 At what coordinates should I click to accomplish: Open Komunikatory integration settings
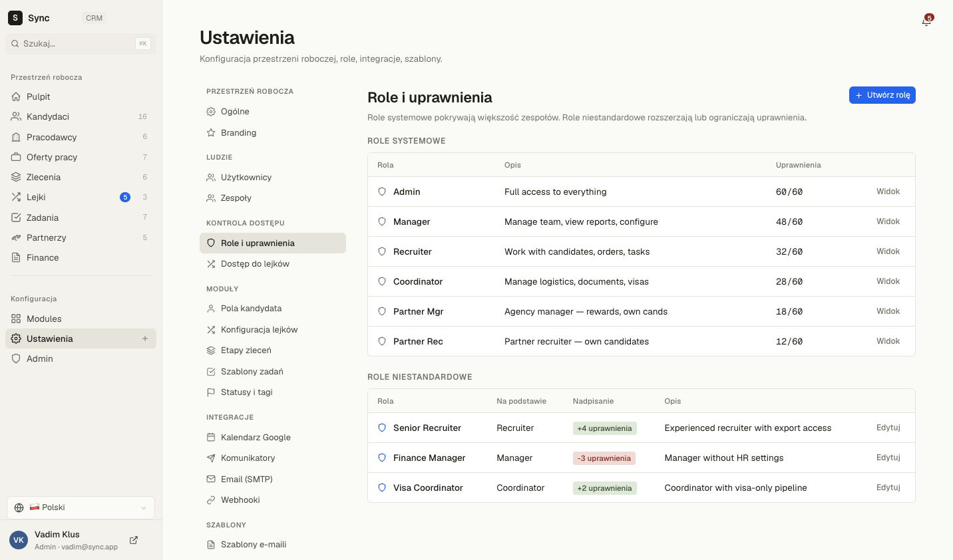click(273, 458)
